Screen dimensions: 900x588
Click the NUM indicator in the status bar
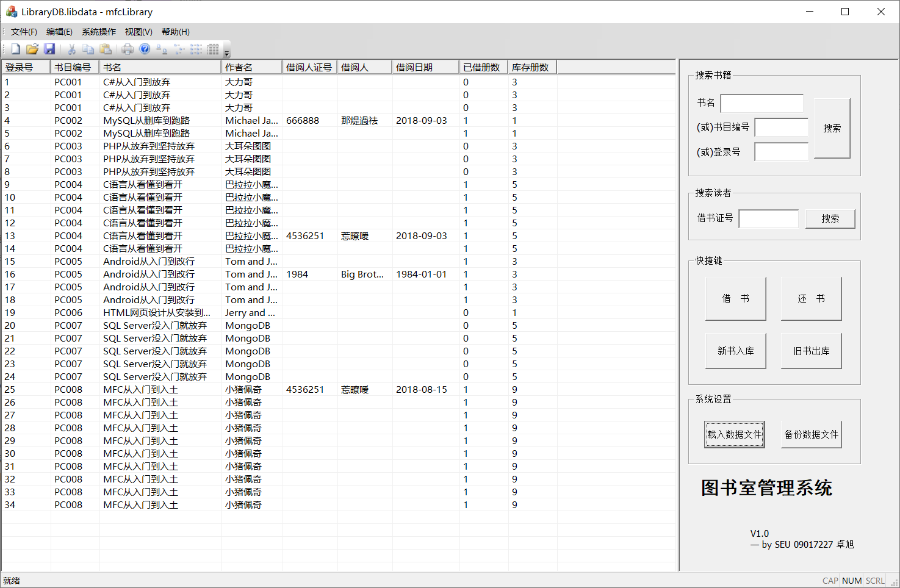pos(852,581)
